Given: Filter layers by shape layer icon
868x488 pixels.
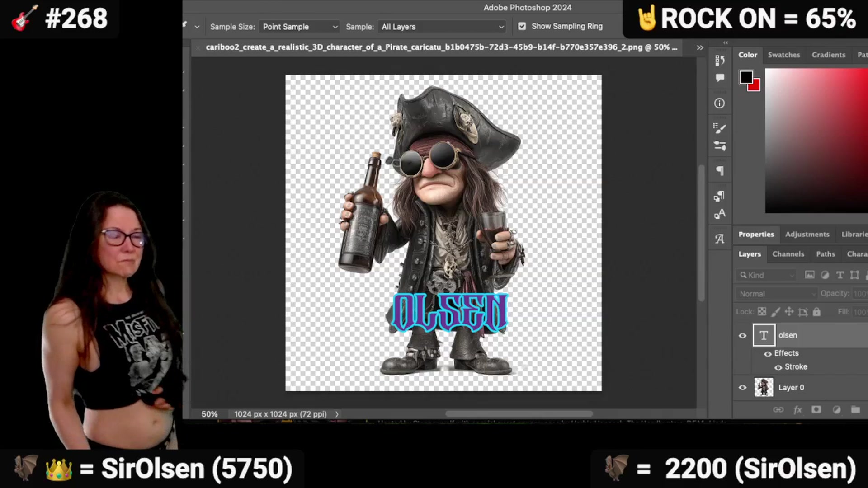Looking at the screenshot, I should coord(854,275).
